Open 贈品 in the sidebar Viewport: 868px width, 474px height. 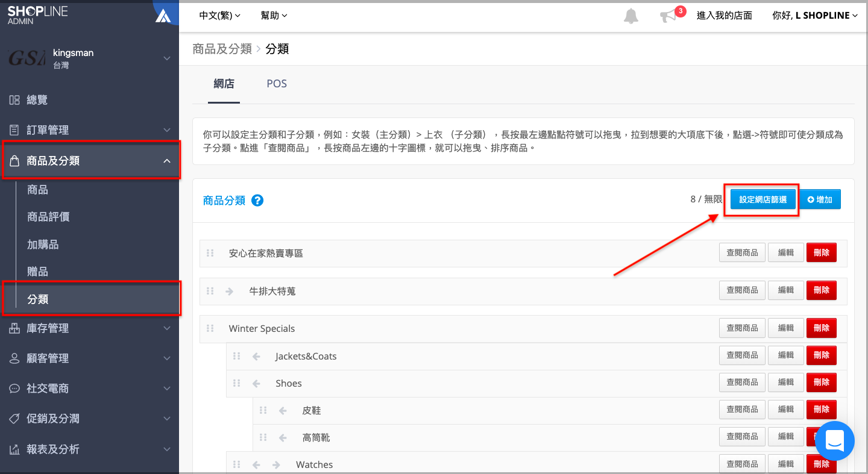pyautogui.click(x=37, y=272)
